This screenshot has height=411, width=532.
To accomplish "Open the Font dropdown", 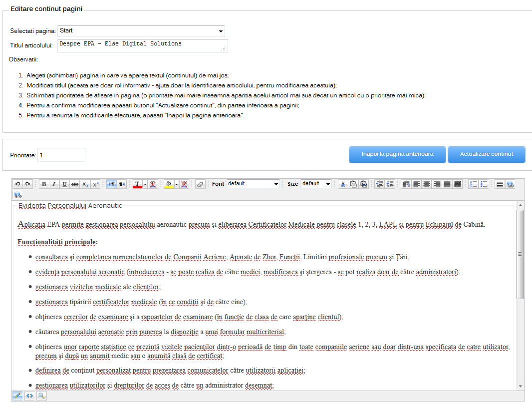I will [253, 184].
